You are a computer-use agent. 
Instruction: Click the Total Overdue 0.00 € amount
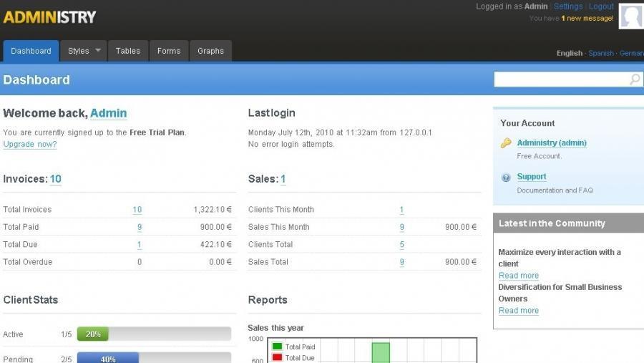(x=220, y=262)
